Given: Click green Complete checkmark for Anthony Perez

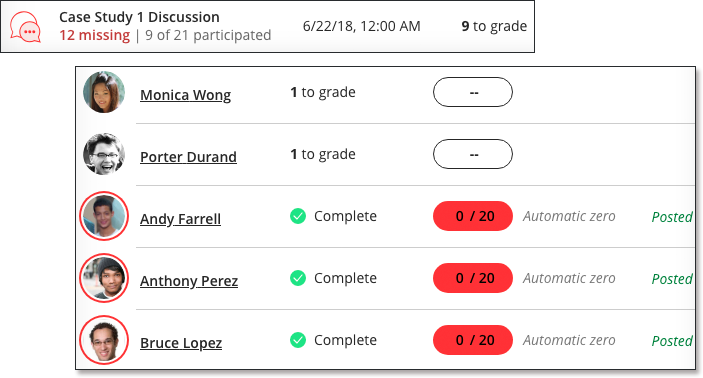Looking at the screenshot, I should coord(298,278).
